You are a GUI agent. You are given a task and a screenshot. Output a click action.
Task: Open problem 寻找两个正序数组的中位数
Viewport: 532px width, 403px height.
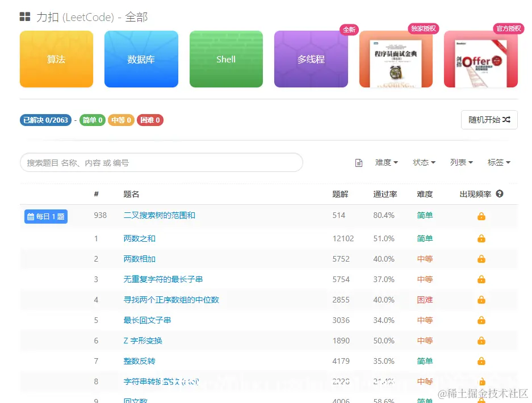(171, 300)
